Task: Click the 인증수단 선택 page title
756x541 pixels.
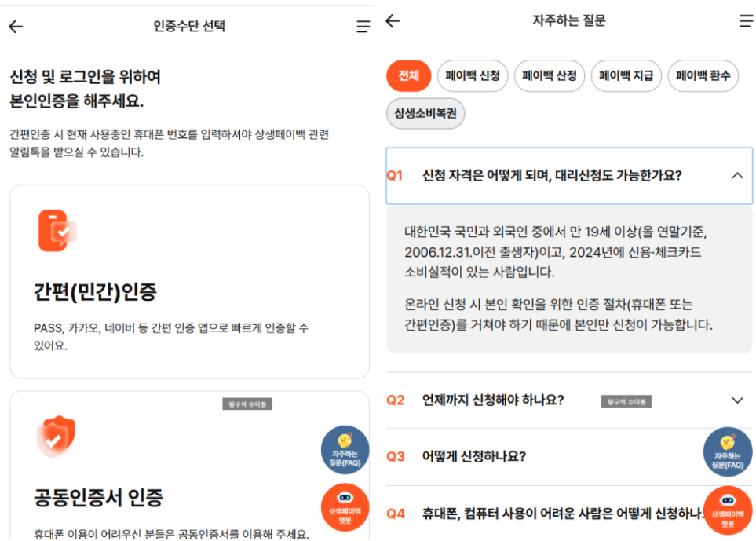Action: (x=189, y=26)
